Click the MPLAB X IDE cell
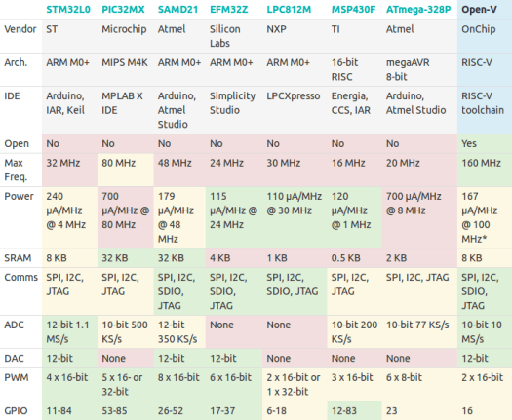This screenshot has height=420, width=512. 126,110
